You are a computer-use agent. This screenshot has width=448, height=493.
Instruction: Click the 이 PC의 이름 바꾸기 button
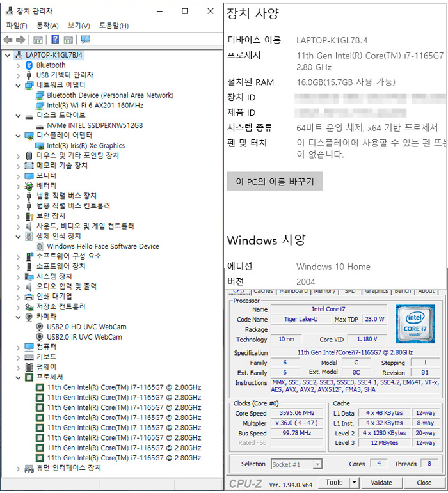[x=275, y=182]
